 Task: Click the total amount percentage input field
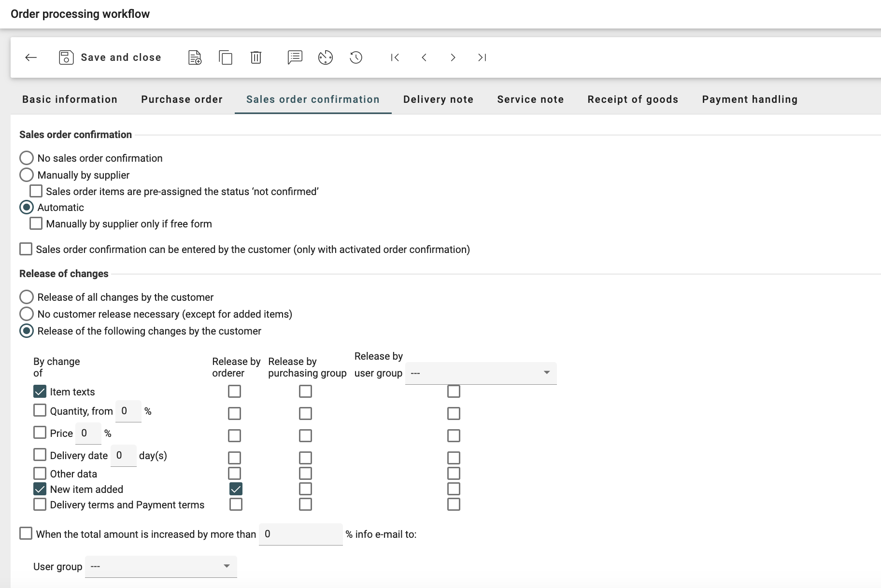(300, 534)
